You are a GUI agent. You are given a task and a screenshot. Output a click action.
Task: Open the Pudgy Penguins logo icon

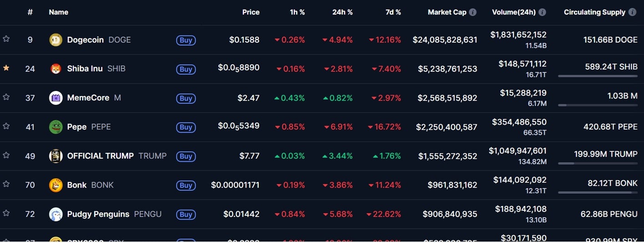(56, 214)
